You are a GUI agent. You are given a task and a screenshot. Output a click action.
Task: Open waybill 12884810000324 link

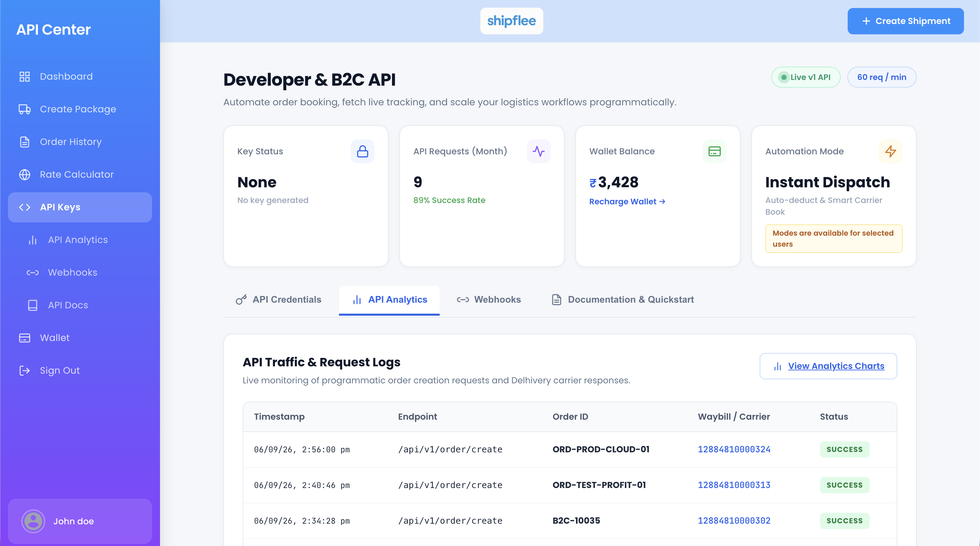[x=734, y=450]
